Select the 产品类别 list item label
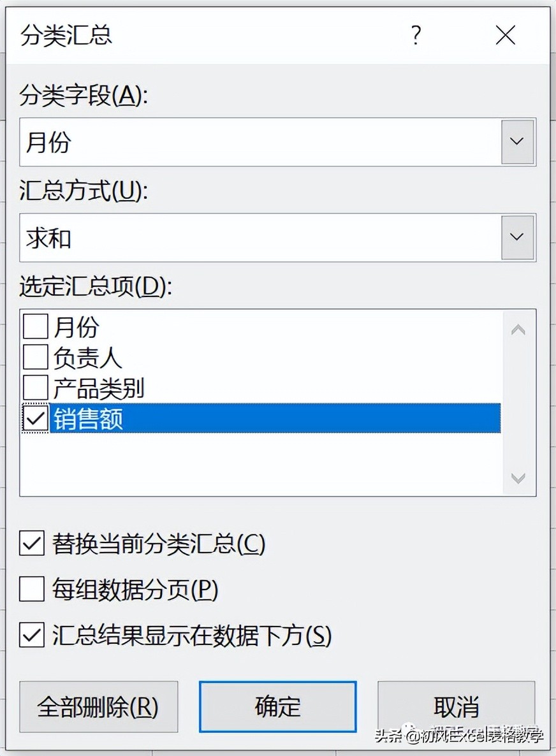This screenshot has width=556, height=756. click(x=99, y=388)
